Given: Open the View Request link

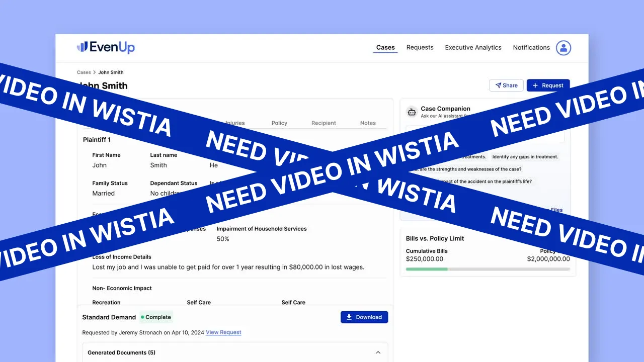Looking at the screenshot, I should [x=223, y=332].
